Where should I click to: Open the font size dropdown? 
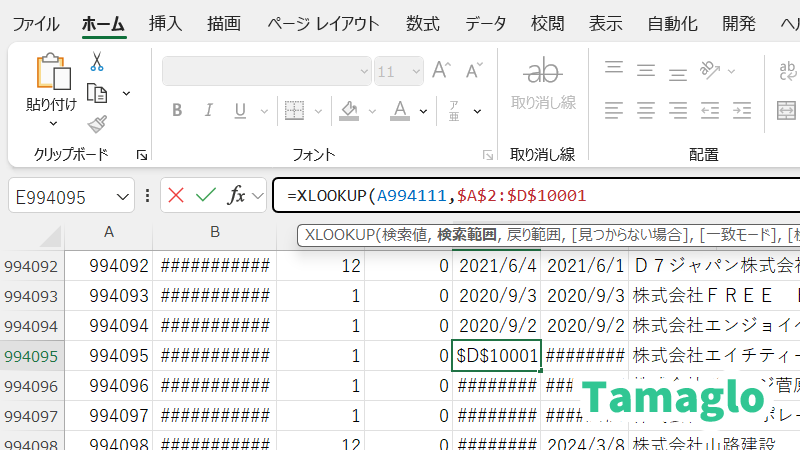click(x=415, y=71)
